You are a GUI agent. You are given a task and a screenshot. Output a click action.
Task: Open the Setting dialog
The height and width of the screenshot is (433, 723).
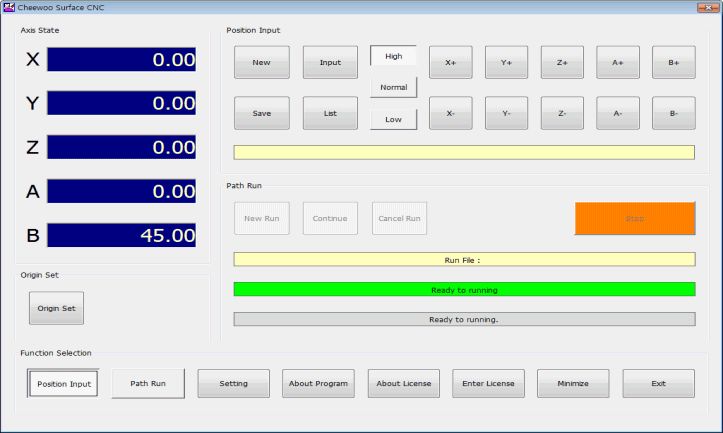pyautogui.click(x=233, y=383)
